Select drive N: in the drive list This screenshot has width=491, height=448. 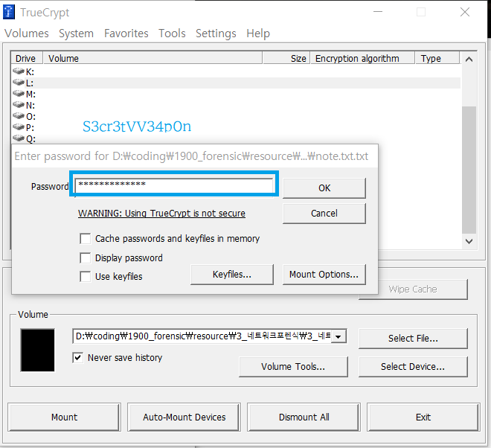(236, 105)
